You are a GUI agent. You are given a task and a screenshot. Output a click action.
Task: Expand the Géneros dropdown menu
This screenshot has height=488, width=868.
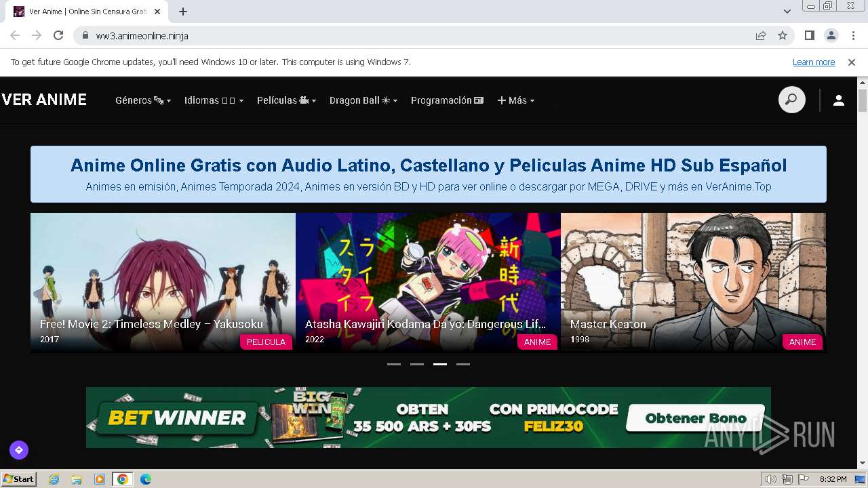point(143,100)
